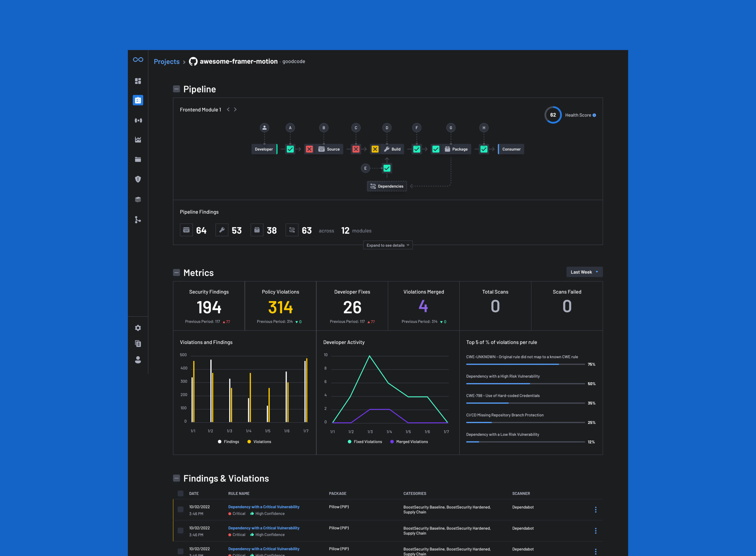This screenshot has height=556, width=756.
Task: Click the dependencies icon next to 63
Action: [x=292, y=230]
